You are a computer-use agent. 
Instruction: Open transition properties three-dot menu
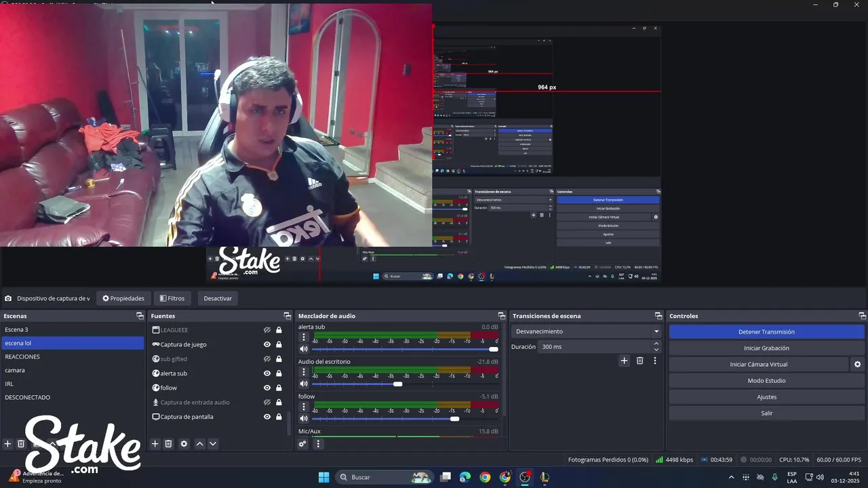click(x=654, y=361)
